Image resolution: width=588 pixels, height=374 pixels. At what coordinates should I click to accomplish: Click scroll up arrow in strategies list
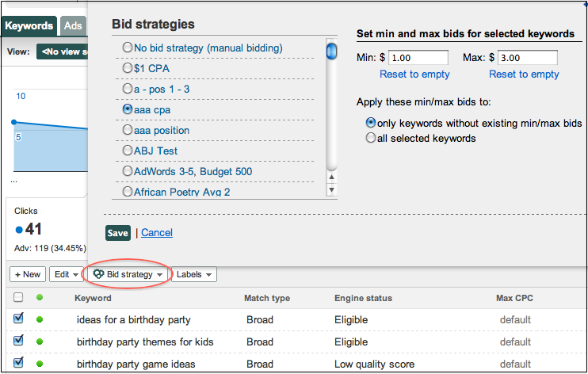(331, 177)
